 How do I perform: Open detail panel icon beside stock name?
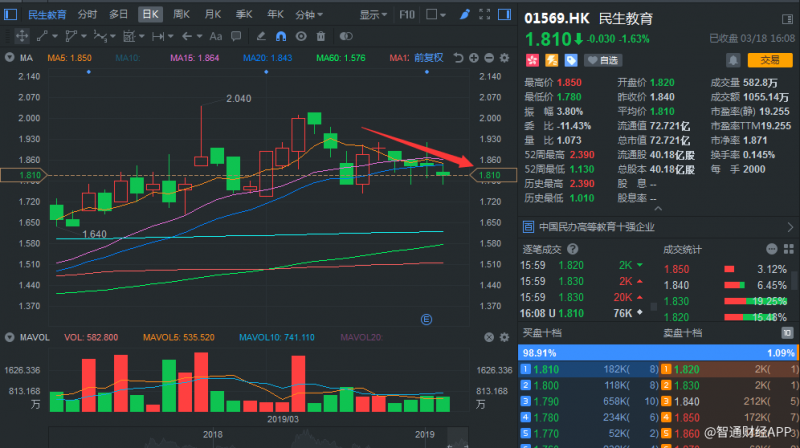[787, 19]
